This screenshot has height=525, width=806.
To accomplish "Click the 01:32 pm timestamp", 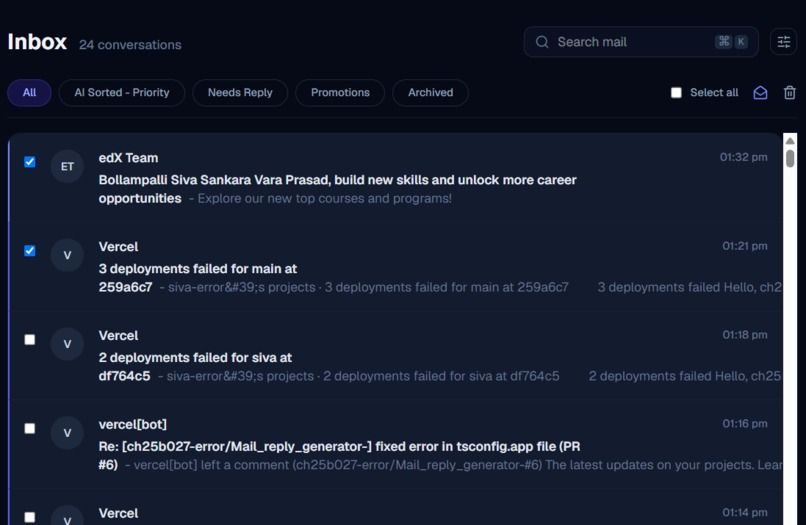I will (743, 157).
